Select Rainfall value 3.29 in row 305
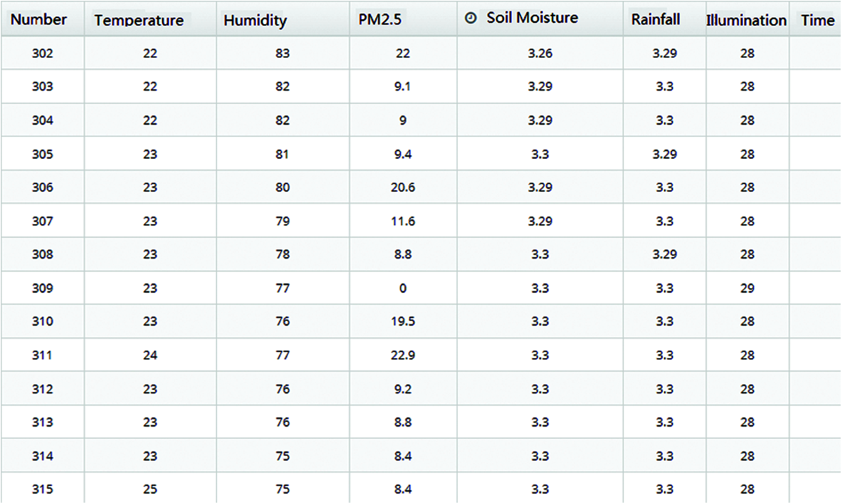The height and width of the screenshot is (504, 842). 664,154
